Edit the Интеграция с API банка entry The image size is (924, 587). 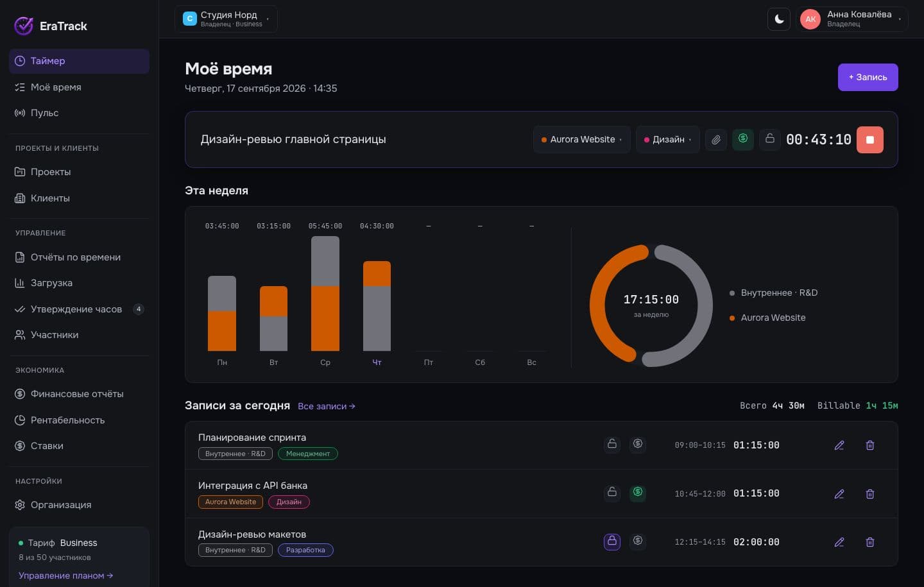(x=839, y=494)
